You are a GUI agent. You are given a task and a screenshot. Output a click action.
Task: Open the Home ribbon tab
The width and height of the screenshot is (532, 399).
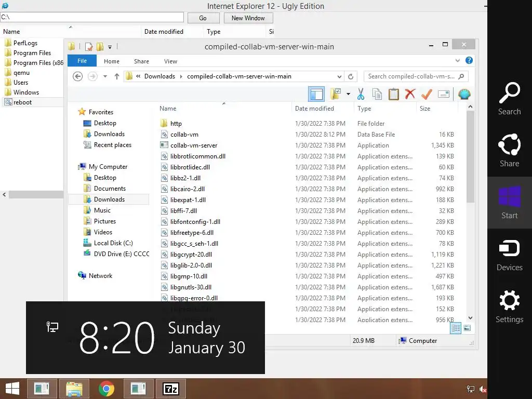point(112,61)
